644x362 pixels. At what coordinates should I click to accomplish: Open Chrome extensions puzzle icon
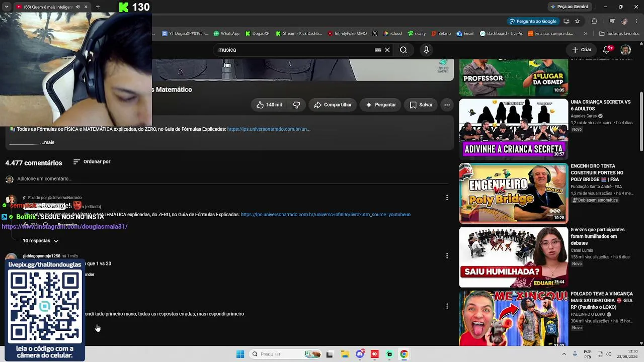click(594, 21)
